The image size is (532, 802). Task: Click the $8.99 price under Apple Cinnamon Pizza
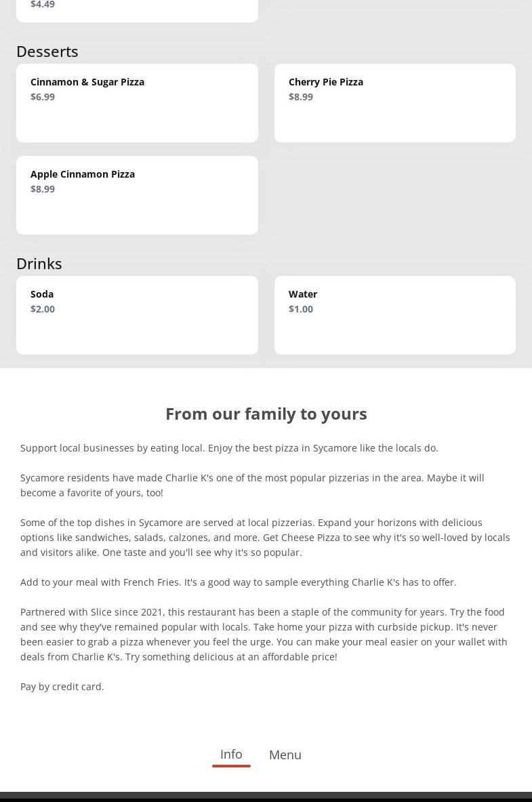43,189
